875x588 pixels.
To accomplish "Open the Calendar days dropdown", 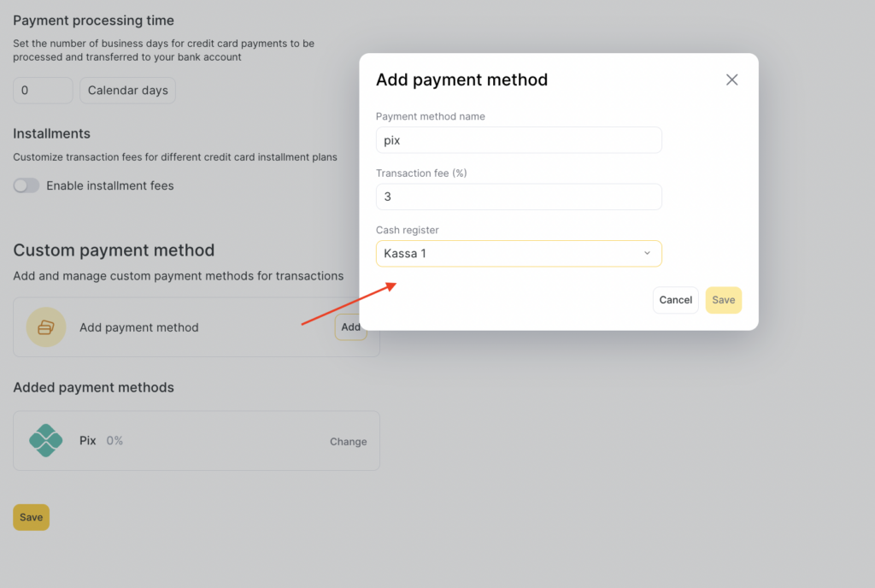I will (127, 91).
